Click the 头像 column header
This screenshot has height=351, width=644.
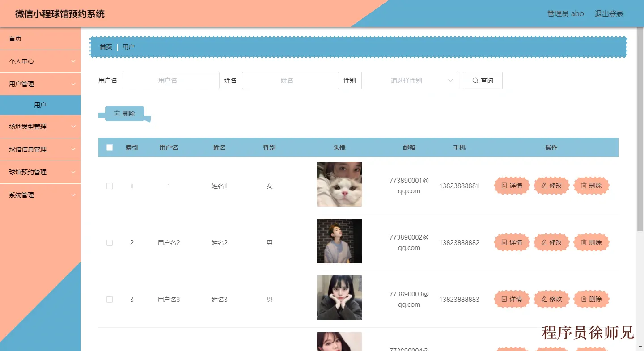click(339, 148)
